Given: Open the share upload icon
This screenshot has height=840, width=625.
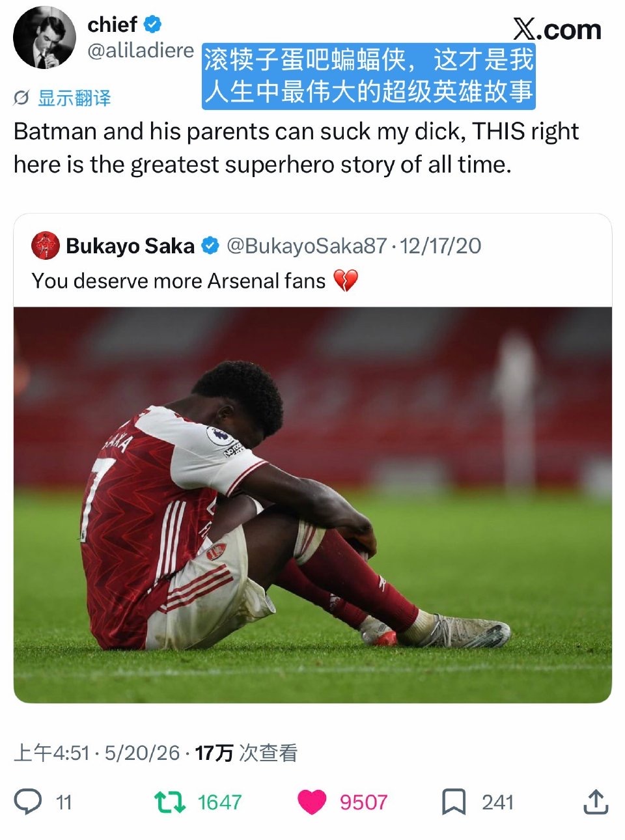Looking at the screenshot, I should point(595,802).
